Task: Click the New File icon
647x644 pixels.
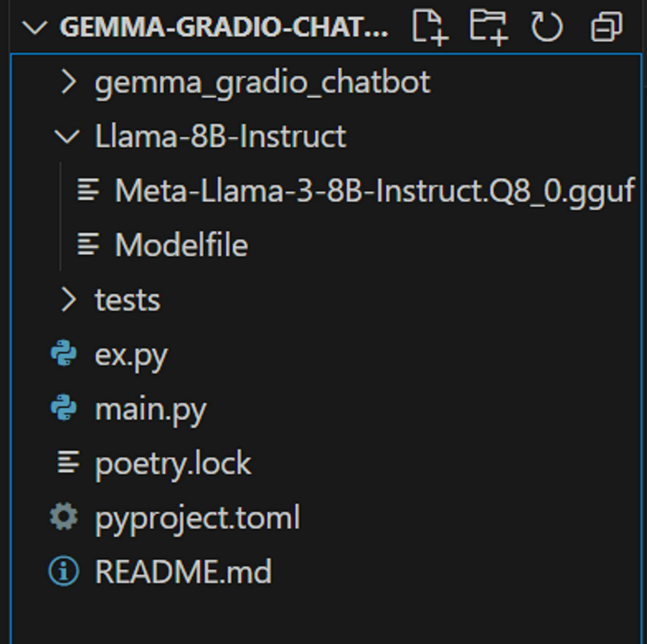Action: (430, 27)
